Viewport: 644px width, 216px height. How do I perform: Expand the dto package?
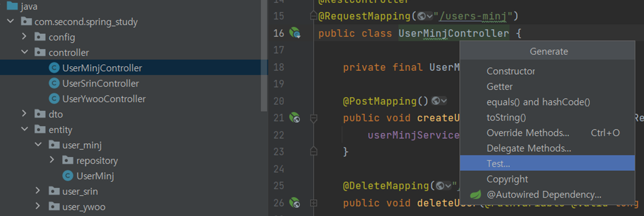tap(25, 114)
